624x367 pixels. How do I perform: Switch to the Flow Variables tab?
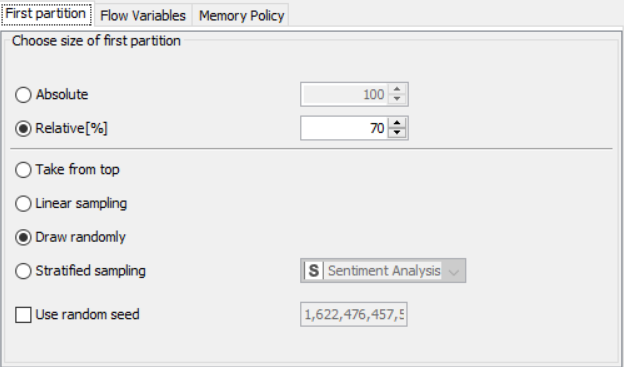point(143,16)
